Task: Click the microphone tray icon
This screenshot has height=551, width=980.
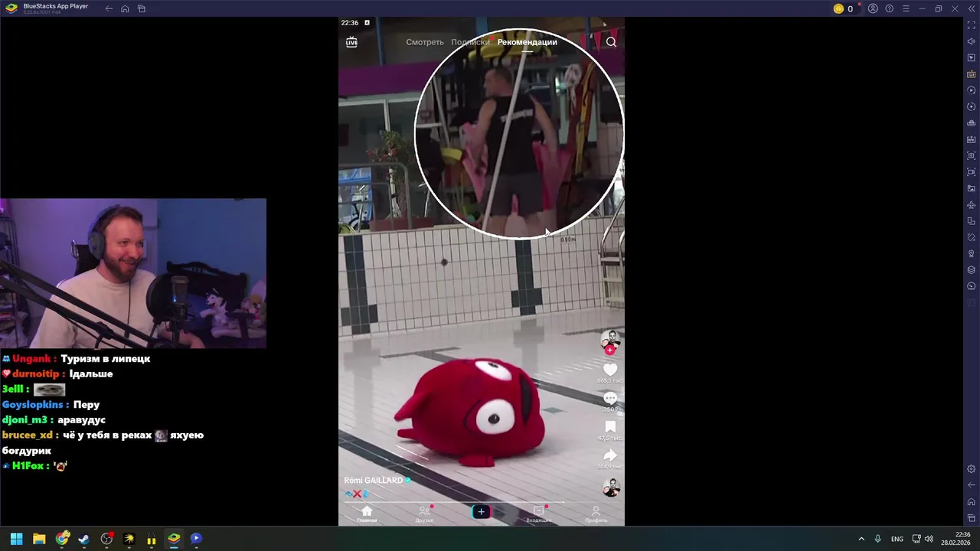Action: coord(877,539)
